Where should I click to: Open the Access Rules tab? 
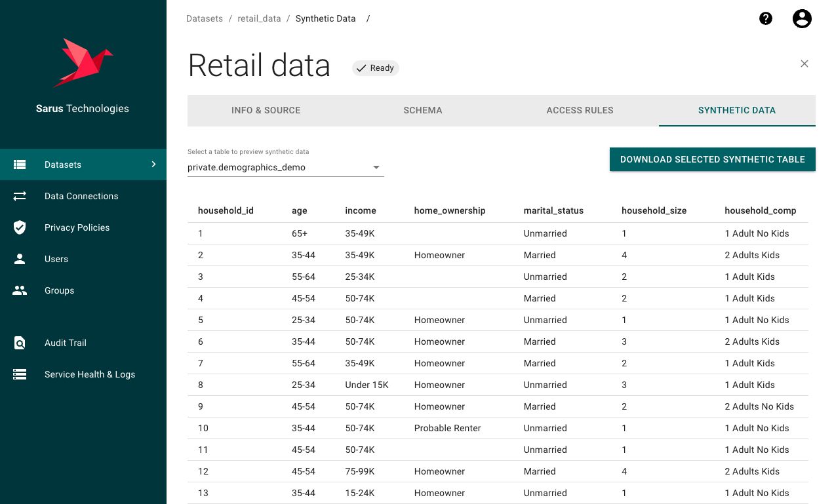pos(580,110)
